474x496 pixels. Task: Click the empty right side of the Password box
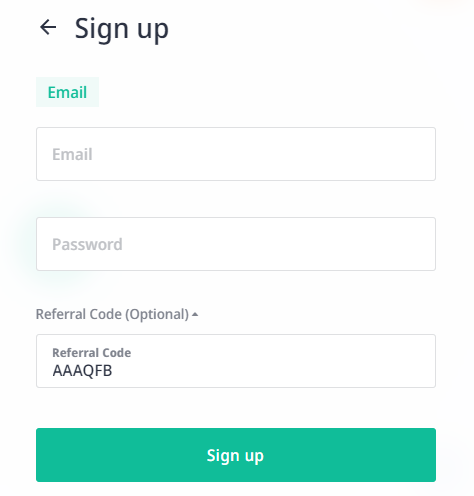click(333, 244)
